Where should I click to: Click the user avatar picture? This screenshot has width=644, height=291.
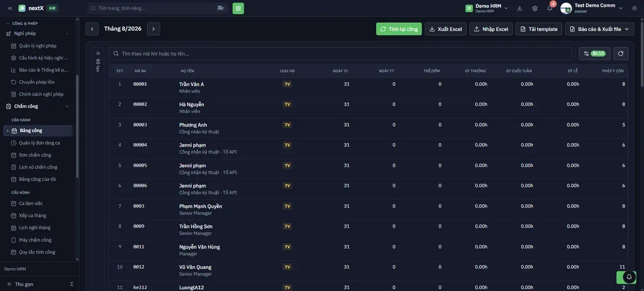(566, 8)
